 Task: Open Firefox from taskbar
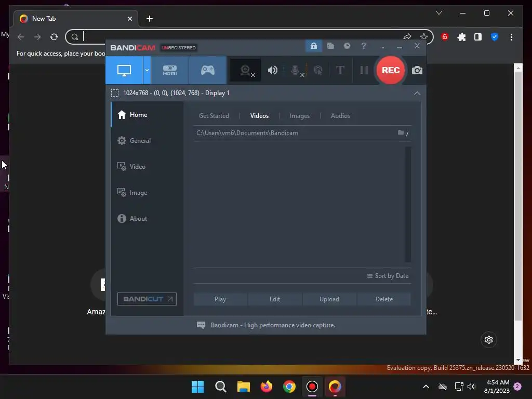pos(267,387)
